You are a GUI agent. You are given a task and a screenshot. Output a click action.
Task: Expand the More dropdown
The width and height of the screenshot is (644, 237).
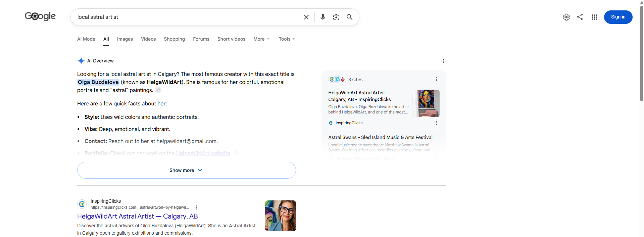pyautogui.click(x=261, y=39)
